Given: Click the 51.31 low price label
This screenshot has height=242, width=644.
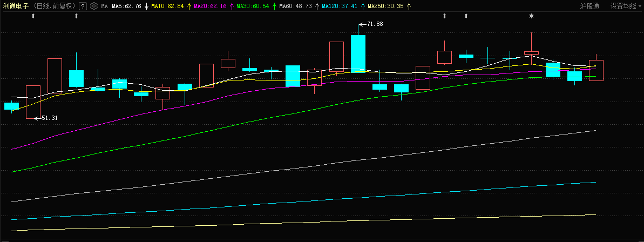Looking at the screenshot, I should [x=50, y=118].
